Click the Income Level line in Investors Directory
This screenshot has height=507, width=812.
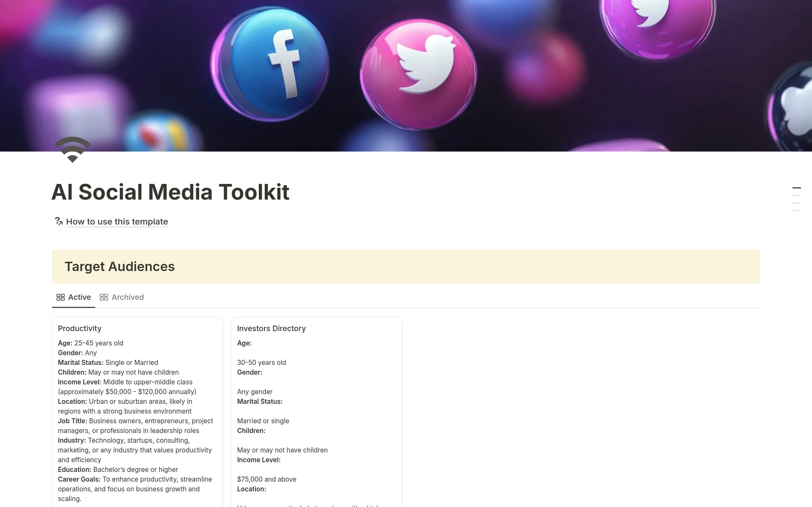coord(258,460)
